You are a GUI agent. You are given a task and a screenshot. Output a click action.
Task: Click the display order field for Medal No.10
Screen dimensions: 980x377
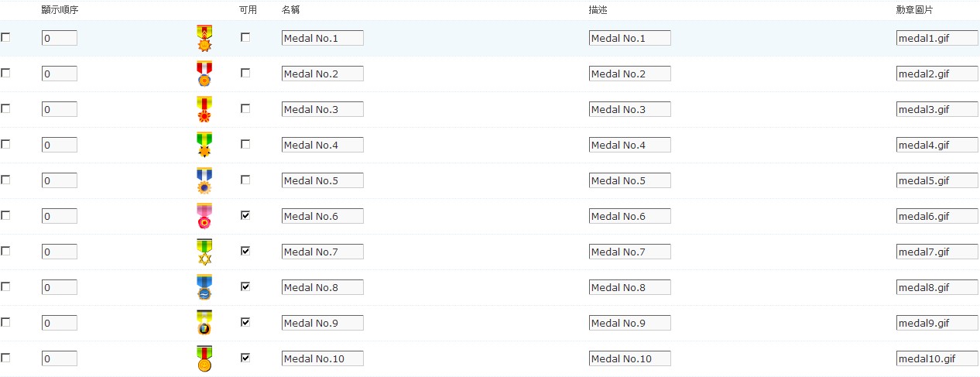point(60,358)
